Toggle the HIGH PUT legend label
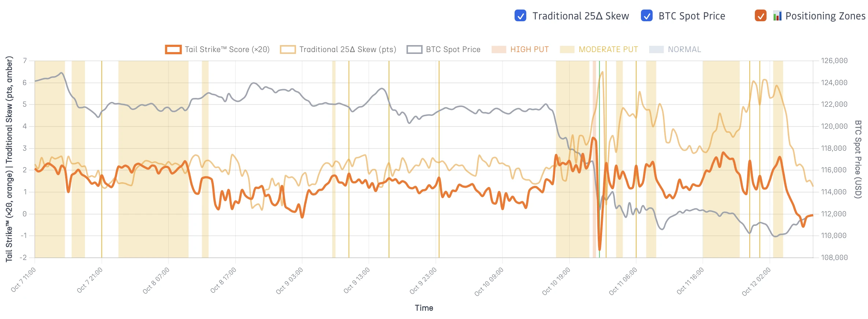This screenshot has height=319, width=868. point(529,49)
